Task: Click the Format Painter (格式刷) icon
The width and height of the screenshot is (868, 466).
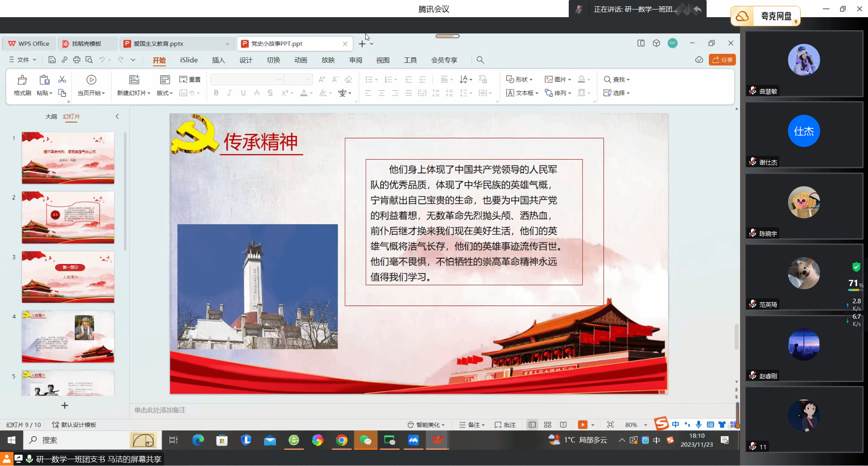Action: pos(22,80)
